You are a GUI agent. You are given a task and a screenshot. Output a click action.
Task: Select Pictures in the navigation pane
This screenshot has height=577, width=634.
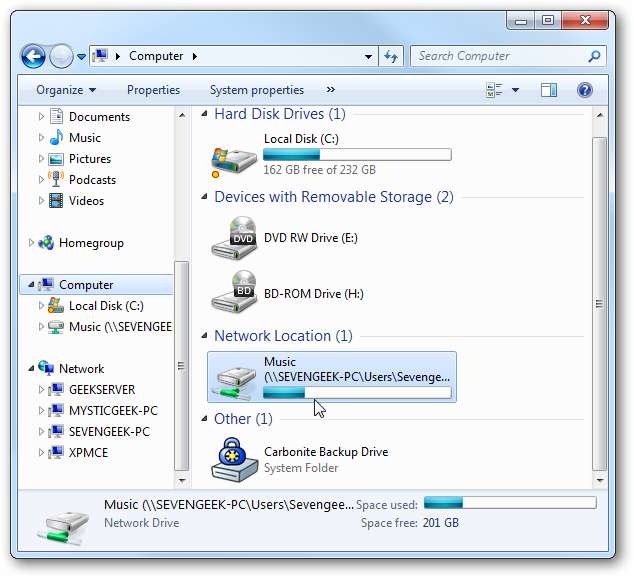pyautogui.click(x=90, y=159)
